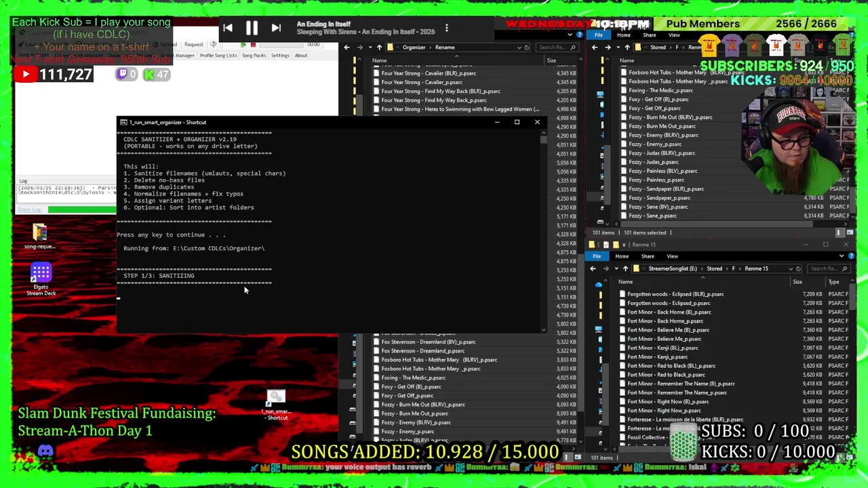Open the Settings tab in toolkit

point(280,56)
